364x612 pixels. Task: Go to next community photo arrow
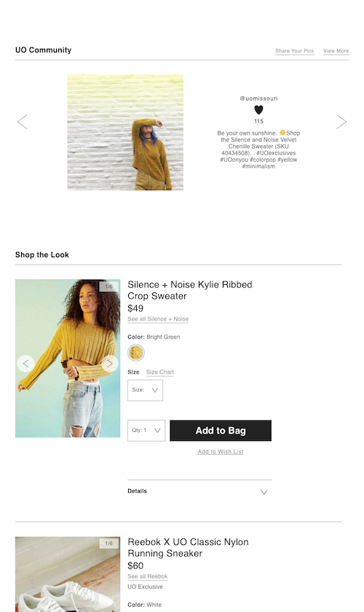(341, 122)
